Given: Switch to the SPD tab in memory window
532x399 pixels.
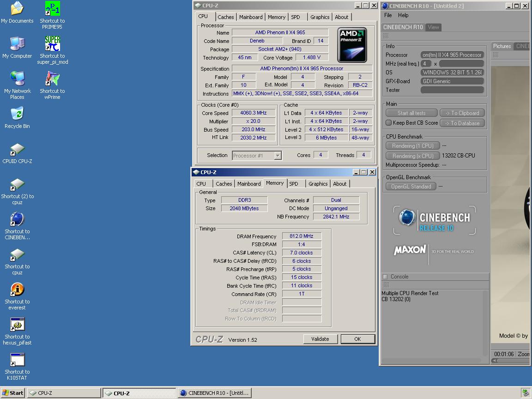Looking at the screenshot, I should [x=294, y=184].
